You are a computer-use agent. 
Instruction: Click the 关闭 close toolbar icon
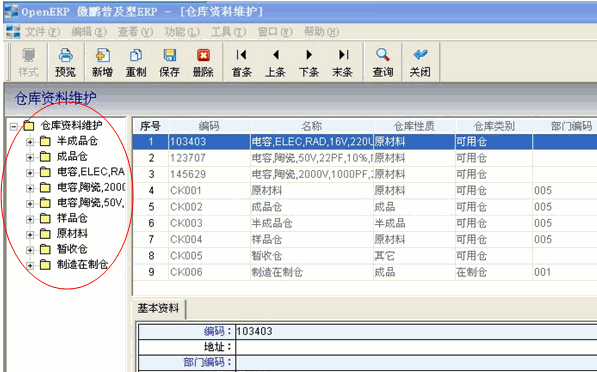click(x=420, y=55)
